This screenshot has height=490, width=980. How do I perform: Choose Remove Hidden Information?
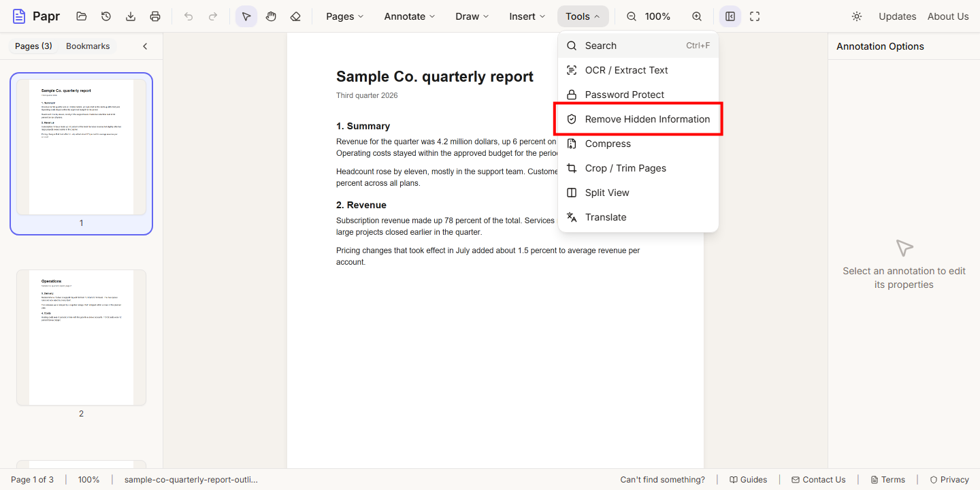(x=638, y=119)
